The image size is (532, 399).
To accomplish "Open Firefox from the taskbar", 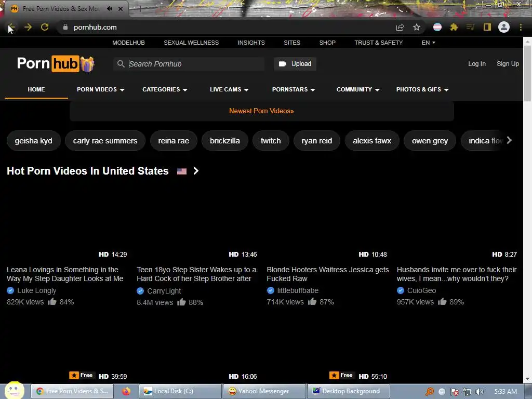I will click(126, 391).
